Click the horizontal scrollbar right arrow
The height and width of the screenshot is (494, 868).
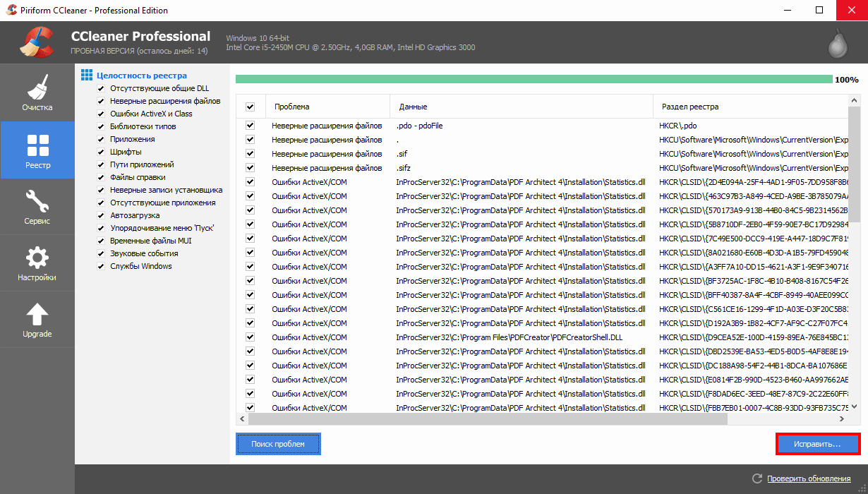tap(840, 419)
